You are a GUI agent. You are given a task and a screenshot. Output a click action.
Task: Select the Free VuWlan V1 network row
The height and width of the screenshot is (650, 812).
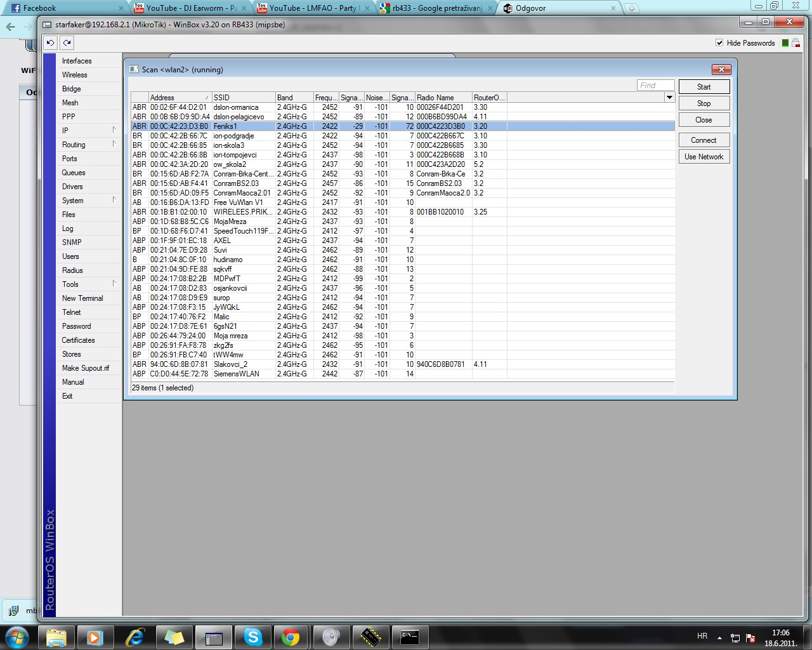tap(402, 202)
